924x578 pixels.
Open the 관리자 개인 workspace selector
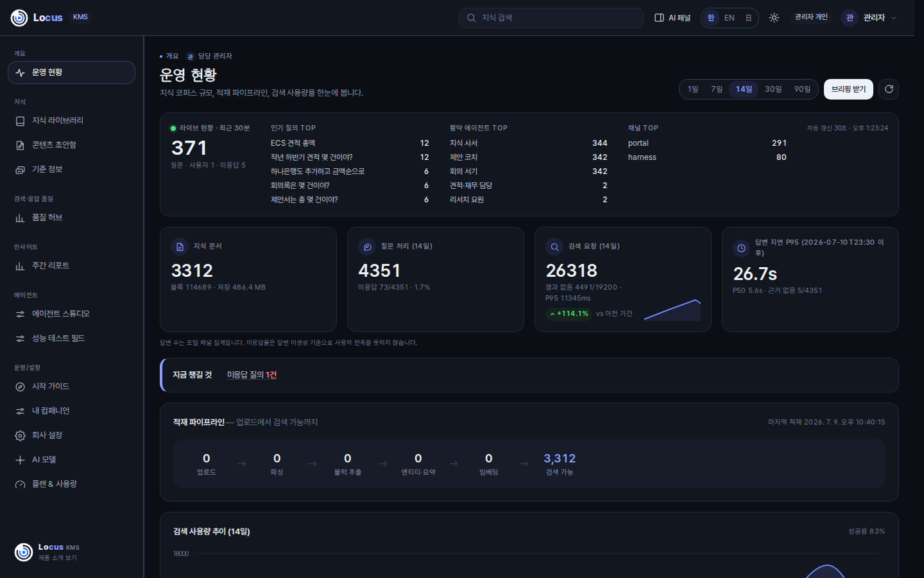click(811, 17)
